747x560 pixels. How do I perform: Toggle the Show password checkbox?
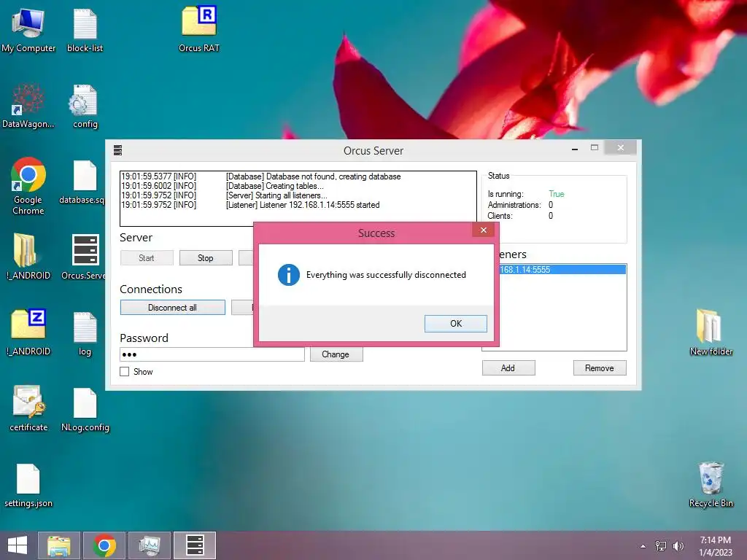[x=124, y=371]
